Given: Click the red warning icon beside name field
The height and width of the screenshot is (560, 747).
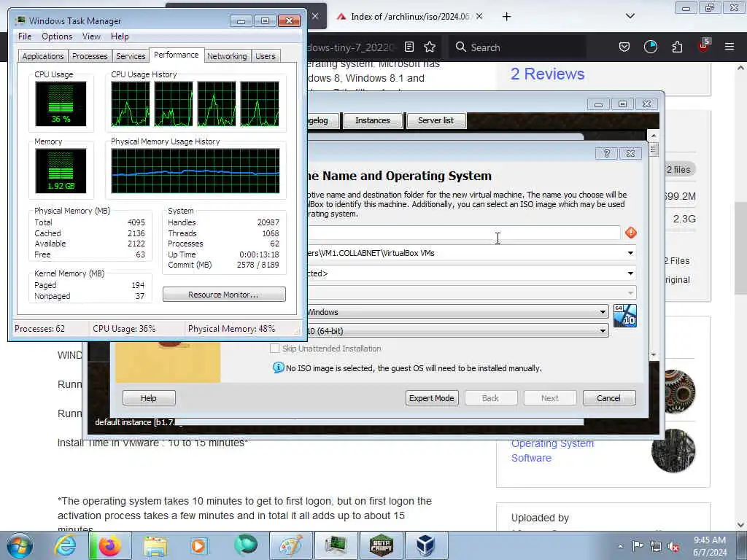Looking at the screenshot, I should [631, 233].
